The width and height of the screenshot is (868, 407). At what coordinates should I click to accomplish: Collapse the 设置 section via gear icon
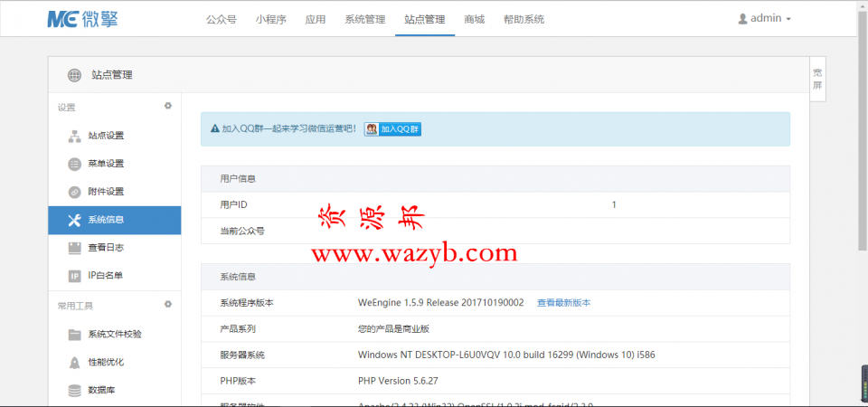pos(168,106)
